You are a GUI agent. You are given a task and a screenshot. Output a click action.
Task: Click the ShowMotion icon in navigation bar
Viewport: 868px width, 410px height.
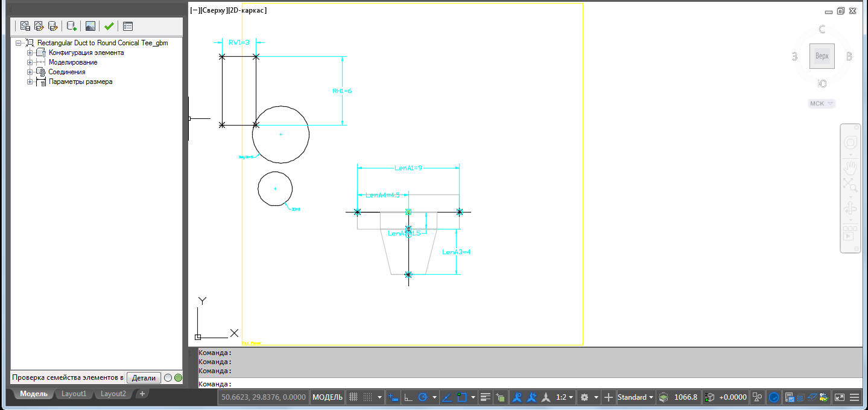tap(851, 233)
